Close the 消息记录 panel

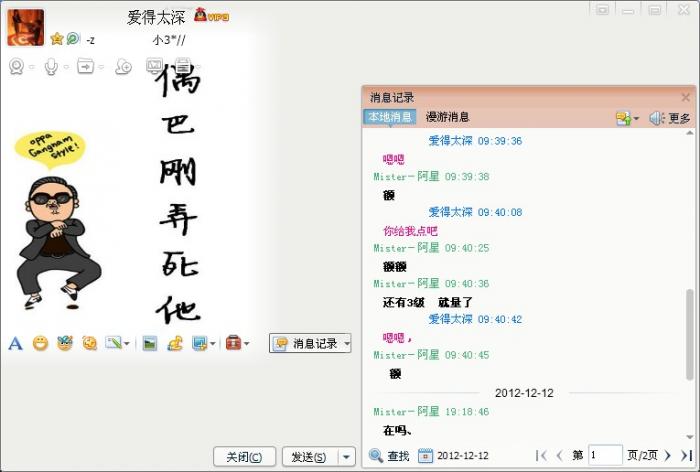686,97
